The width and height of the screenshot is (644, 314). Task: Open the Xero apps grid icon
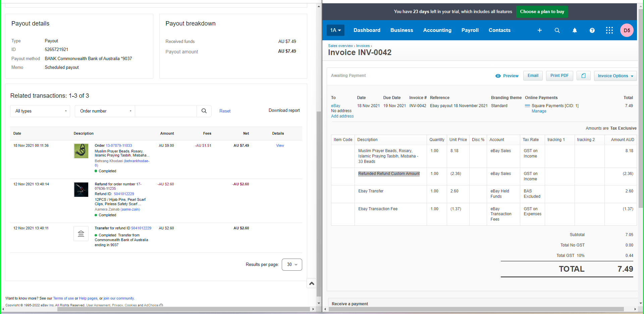[x=609, y=30]
